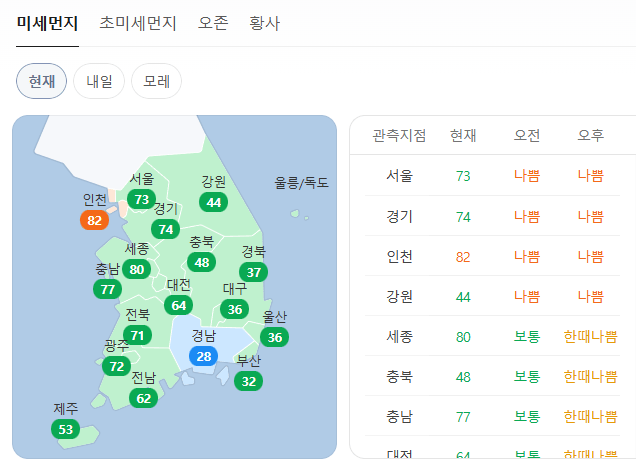Open the 초미세먼지 tab

pyautogui.click(x=138, y=22)
